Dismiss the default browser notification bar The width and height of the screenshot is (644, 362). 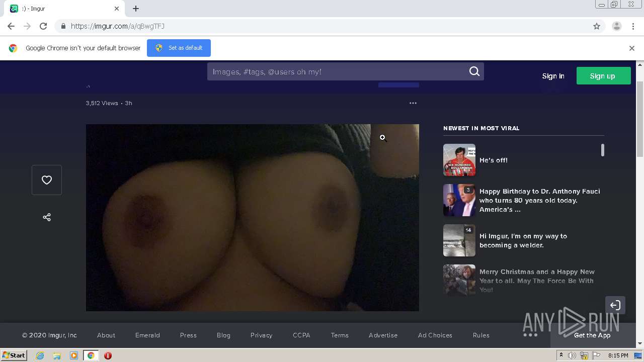pyautogui.click(x=632, y=48)
